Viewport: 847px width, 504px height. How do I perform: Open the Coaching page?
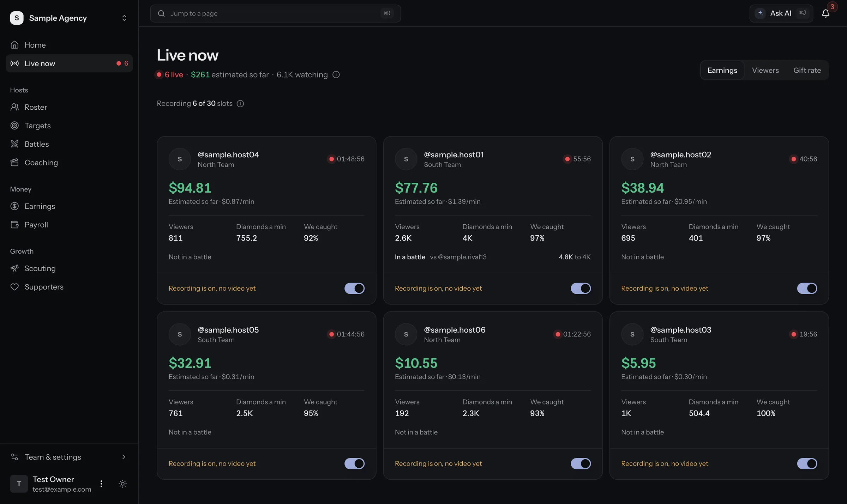pos(69,163)
